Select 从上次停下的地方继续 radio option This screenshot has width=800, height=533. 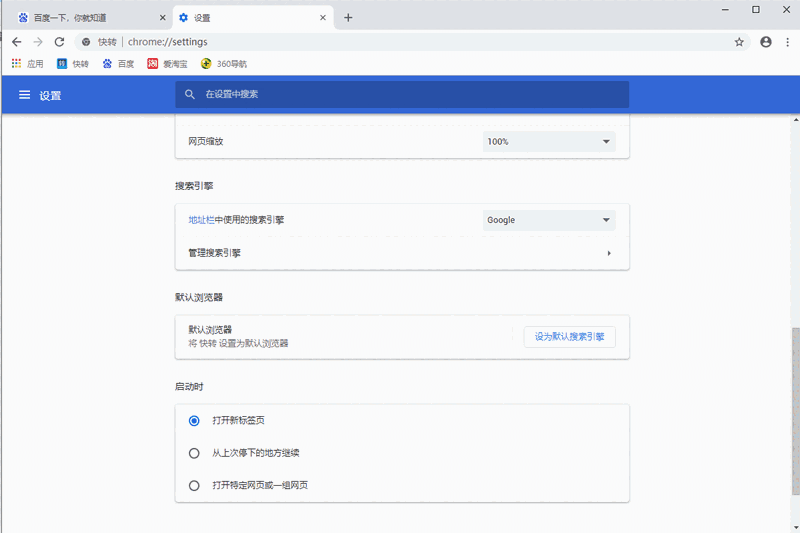[194, 453]
